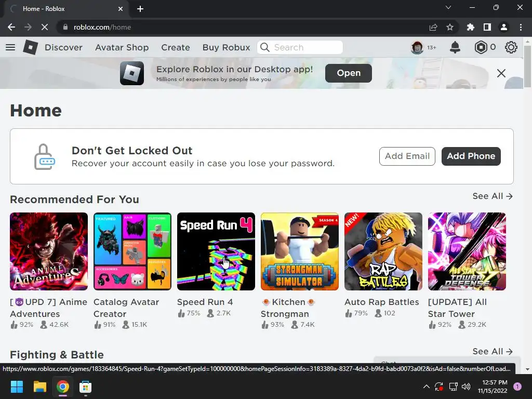
Task: Open a new browser tab
Action: [x=140, y=9]
